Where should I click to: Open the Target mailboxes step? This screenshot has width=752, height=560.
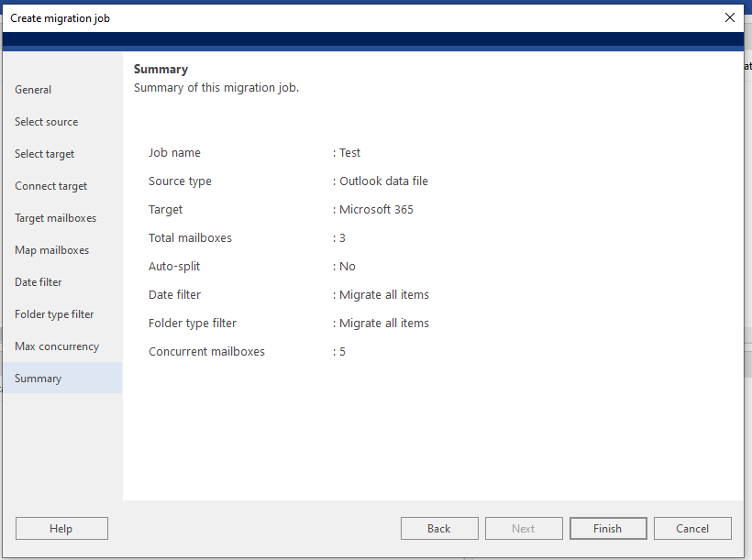(55, 217)
